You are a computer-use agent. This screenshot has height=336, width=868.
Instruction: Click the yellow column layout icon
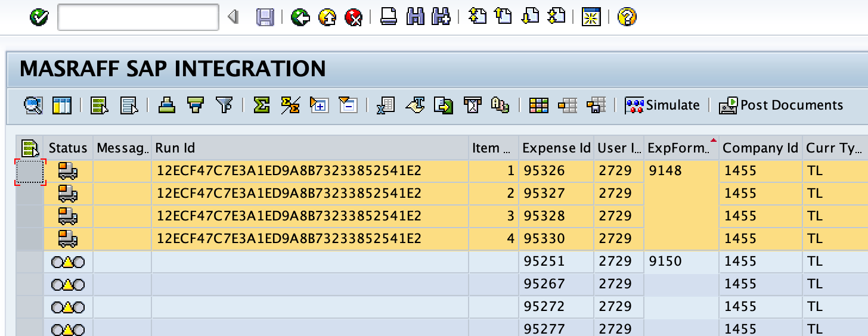tap(62, 105)
